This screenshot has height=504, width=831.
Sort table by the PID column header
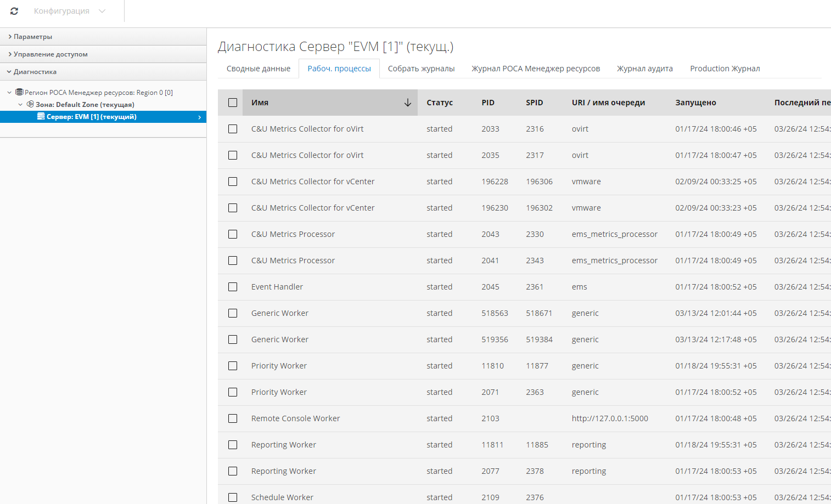click(488, 103)
